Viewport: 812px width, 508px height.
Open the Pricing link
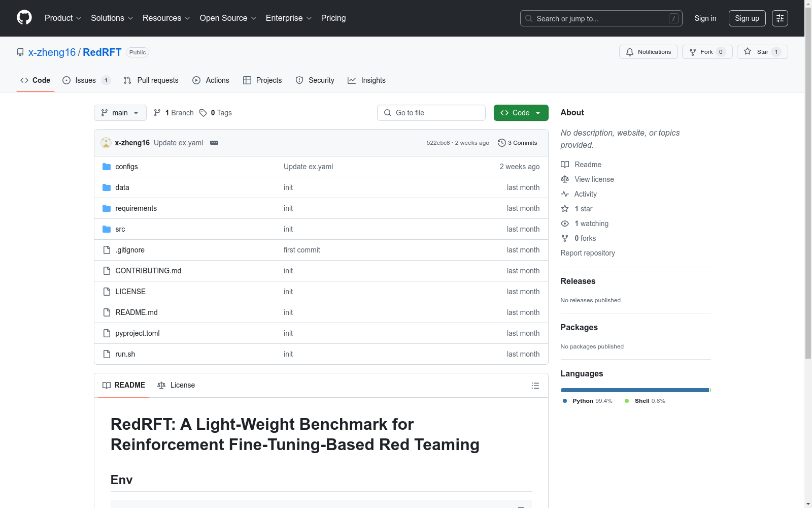[333, 18]
